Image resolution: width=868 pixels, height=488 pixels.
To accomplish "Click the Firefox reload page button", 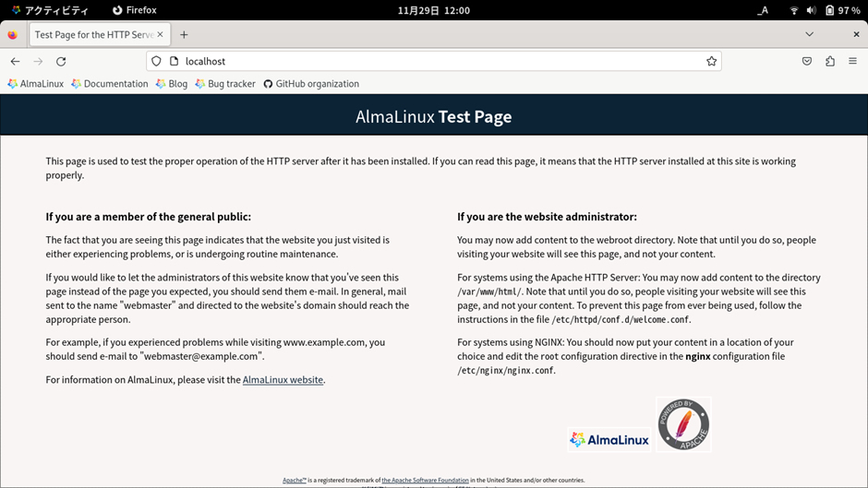I will pos(61,62).
